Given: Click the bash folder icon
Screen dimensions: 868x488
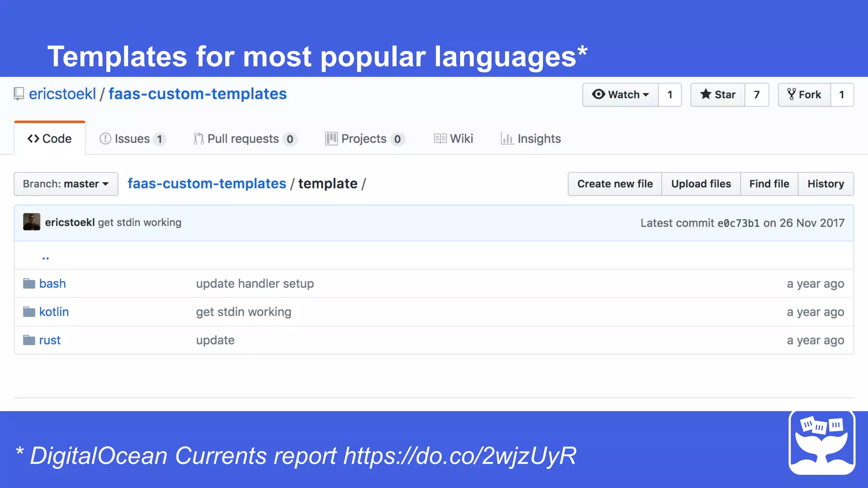Looking at the screenshot, I should pos(29,283).
